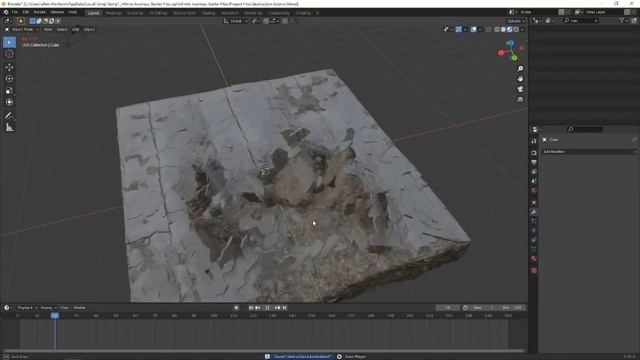The height and width of the screenshot is (360, 640).
Task: Toggle viewport overlays display
Action: (473, 29)
